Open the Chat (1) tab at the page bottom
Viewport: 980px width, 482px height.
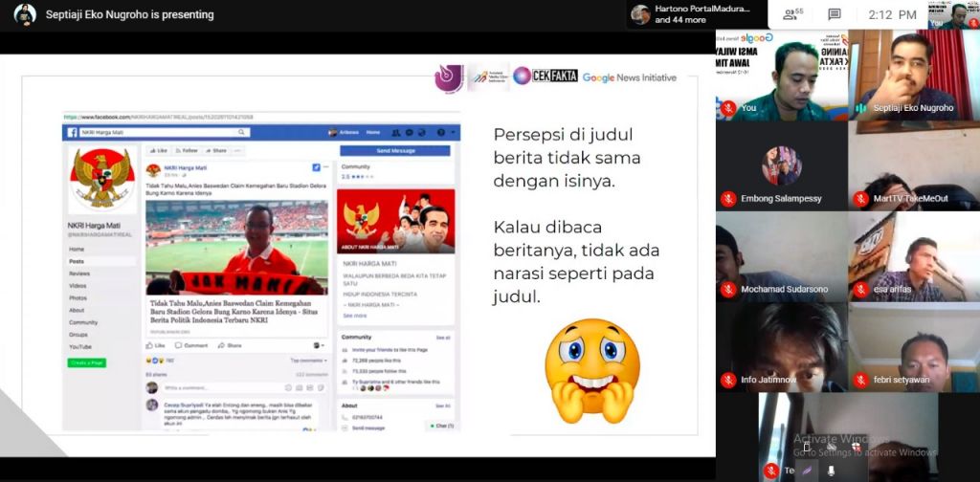pos(440,426)
